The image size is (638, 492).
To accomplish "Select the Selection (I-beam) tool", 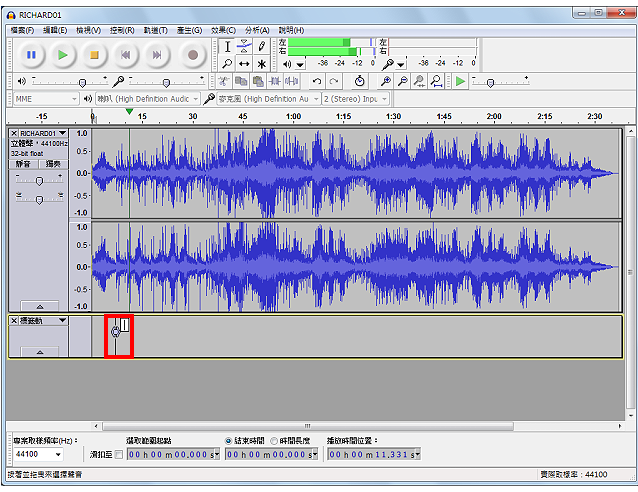I will 227,47.
